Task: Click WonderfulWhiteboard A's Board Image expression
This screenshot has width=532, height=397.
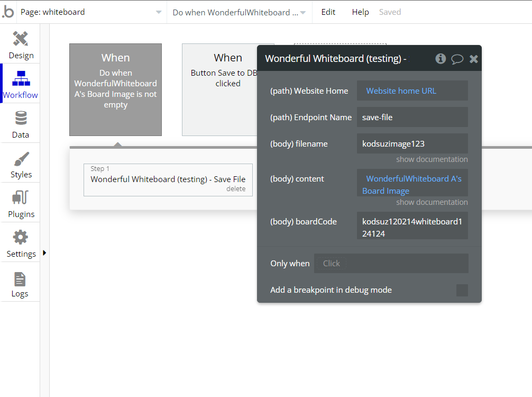Action: coord(412,185)
